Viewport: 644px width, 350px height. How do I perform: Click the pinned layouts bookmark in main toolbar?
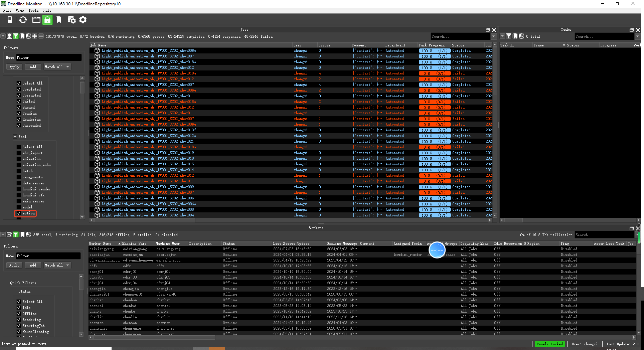pyautogui.click(x=59, y=20)
